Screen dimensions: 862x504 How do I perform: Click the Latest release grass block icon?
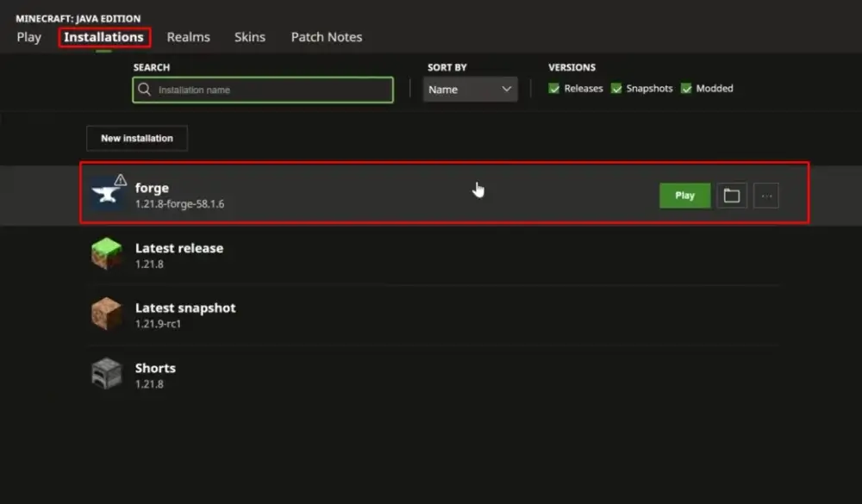107,255
